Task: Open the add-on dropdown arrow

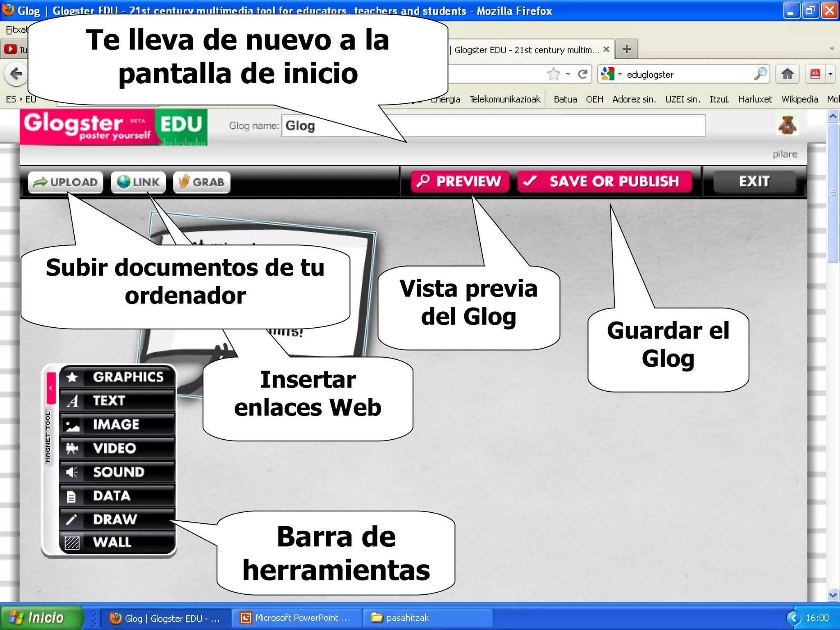Action: [830, 74]
